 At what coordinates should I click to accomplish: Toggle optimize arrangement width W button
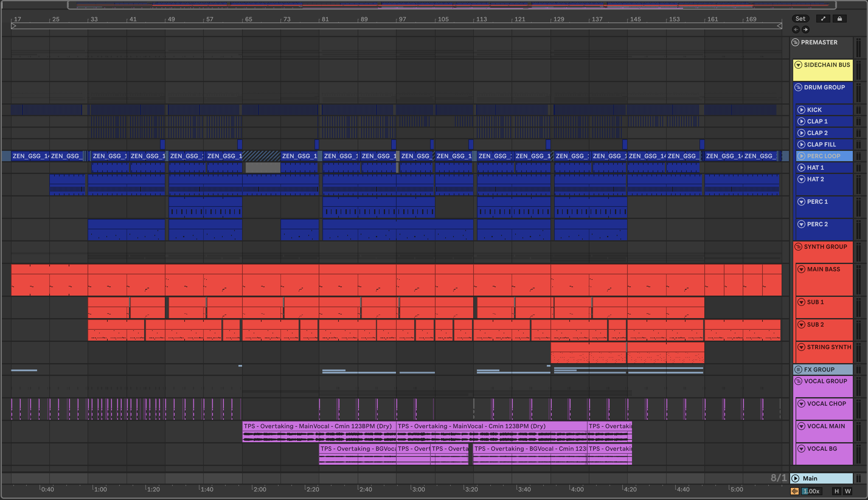848,491
